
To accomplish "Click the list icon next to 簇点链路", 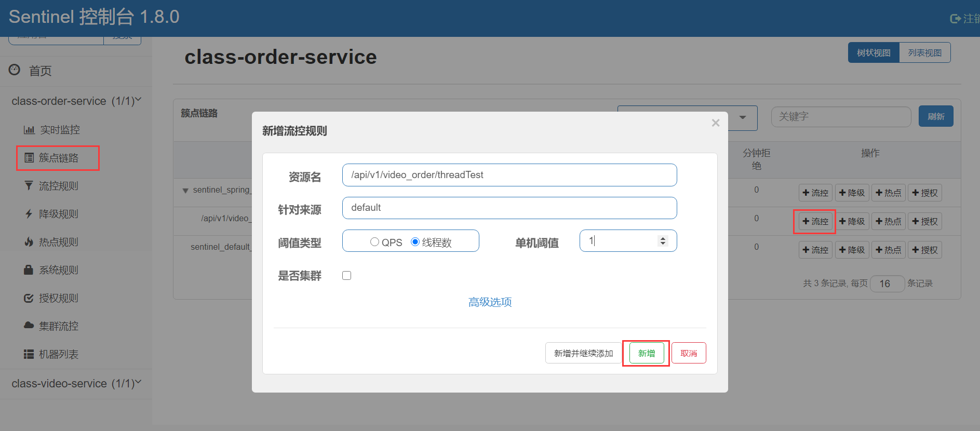I will tap(29, 158).
